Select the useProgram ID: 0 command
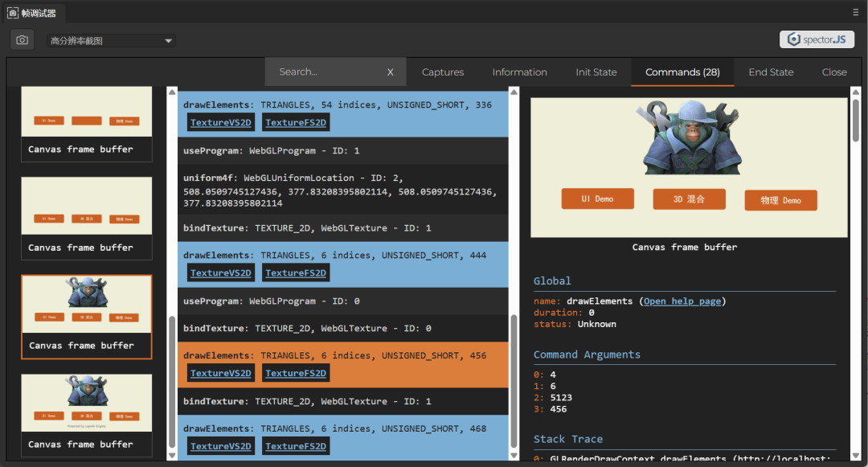868x467 pixels. click(x=342, y=301)
